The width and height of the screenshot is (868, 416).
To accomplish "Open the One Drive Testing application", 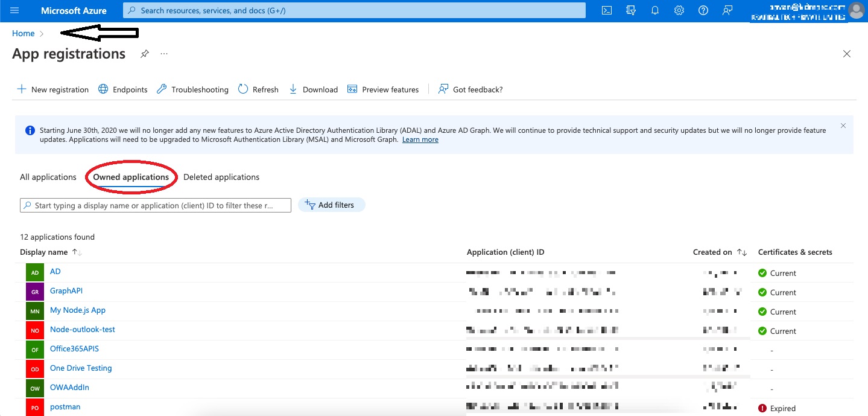I will [81, 368].
